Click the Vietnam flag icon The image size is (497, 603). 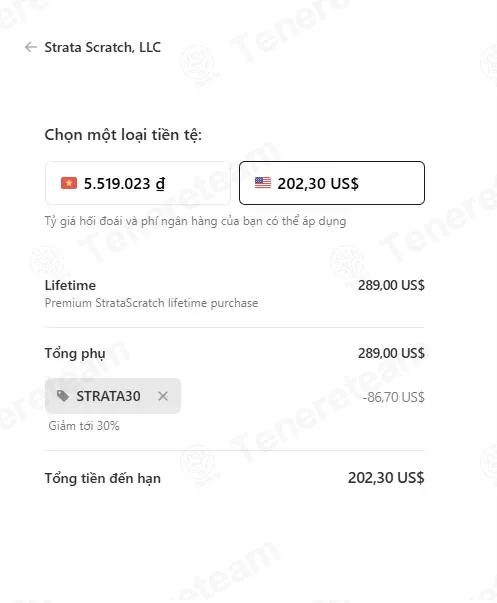[x=69, y=183]
